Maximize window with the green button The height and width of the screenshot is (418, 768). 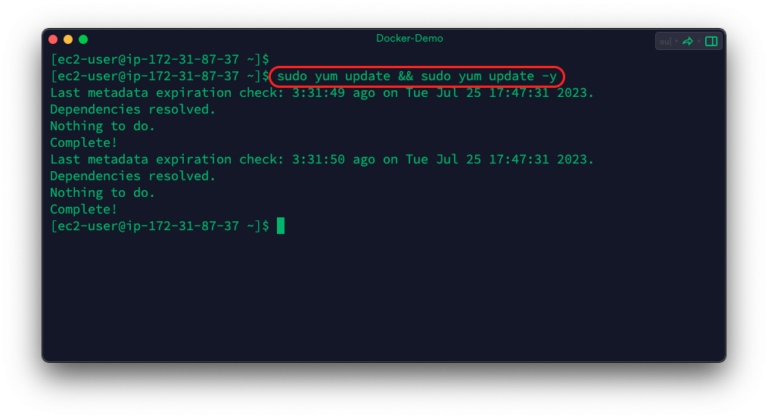click(83, 39)
